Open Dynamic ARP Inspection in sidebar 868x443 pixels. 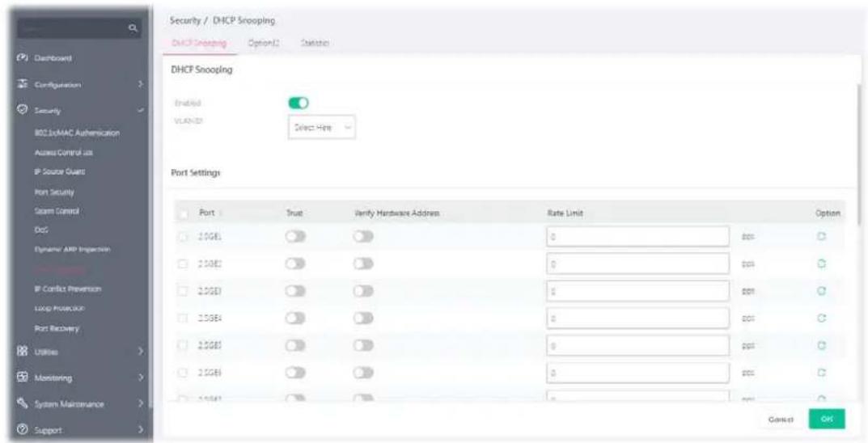click(72, 250)
